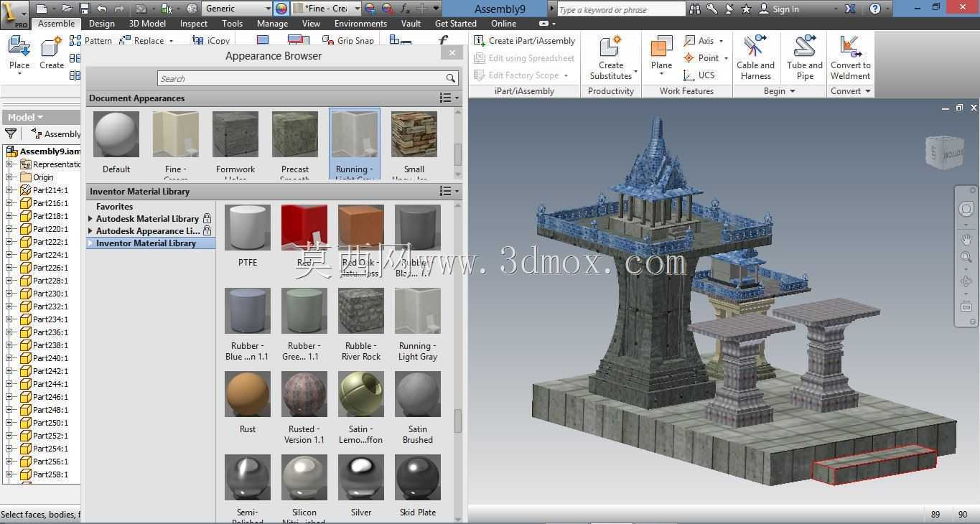Viewport: 980px width, 524px height.
Task: Launch the Cable and Harness tool
Action: tap(755, 57)
